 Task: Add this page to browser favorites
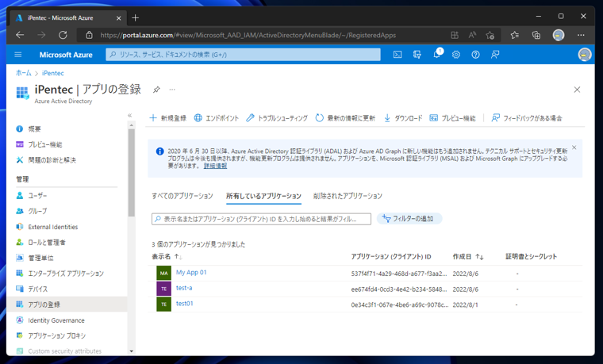[490, 36]
